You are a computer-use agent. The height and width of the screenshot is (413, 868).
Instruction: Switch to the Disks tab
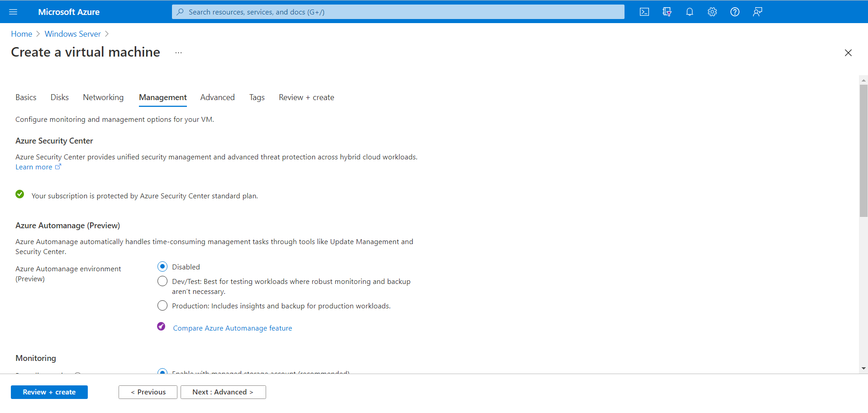[x=60, y=97]
